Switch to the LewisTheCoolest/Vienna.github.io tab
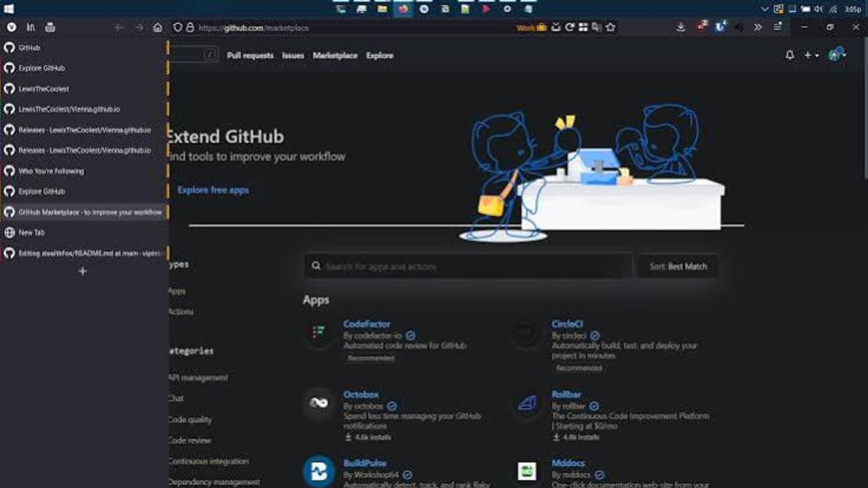This screenshot has height=488, width=868. coord(85,109)
